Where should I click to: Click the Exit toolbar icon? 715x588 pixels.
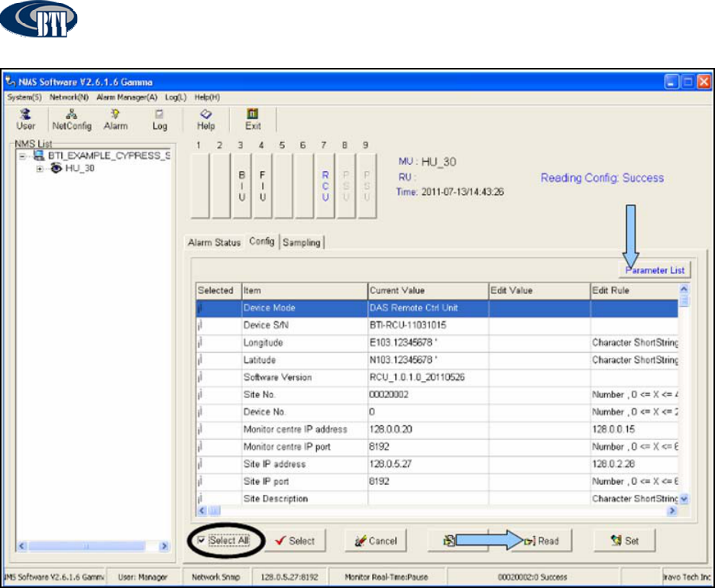point(253,120)
